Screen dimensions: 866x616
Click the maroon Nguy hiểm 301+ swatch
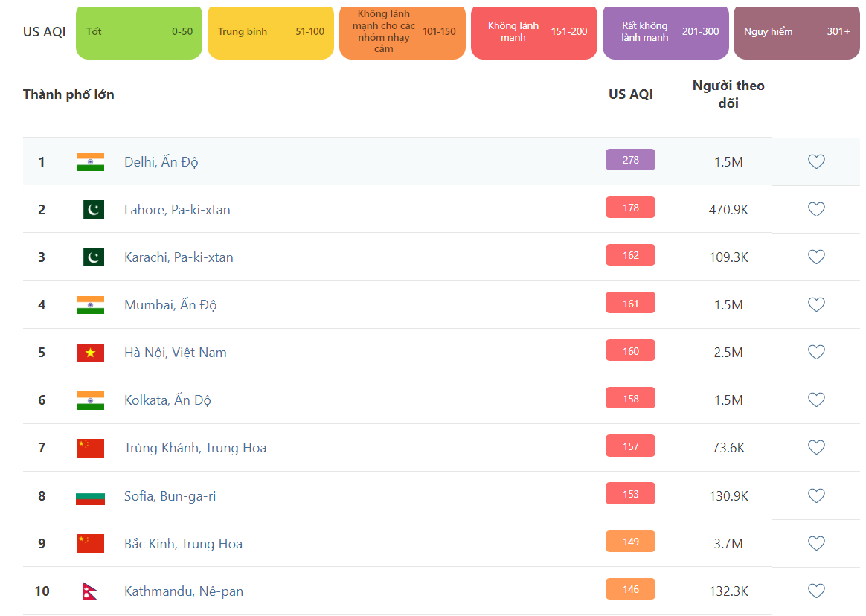pyautogui.click(x=796, y=32)
